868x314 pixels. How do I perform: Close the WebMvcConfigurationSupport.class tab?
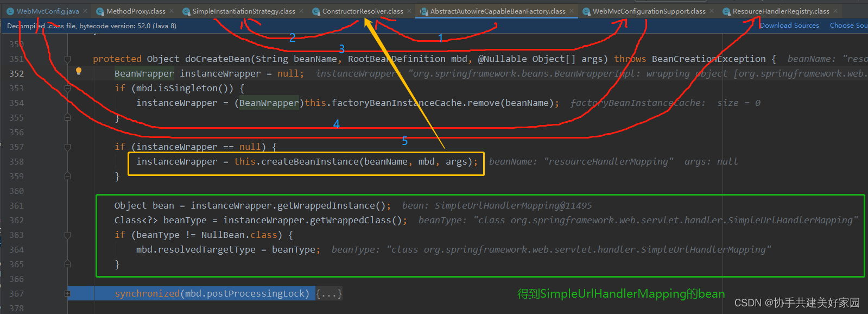click(x=712, y=11)
